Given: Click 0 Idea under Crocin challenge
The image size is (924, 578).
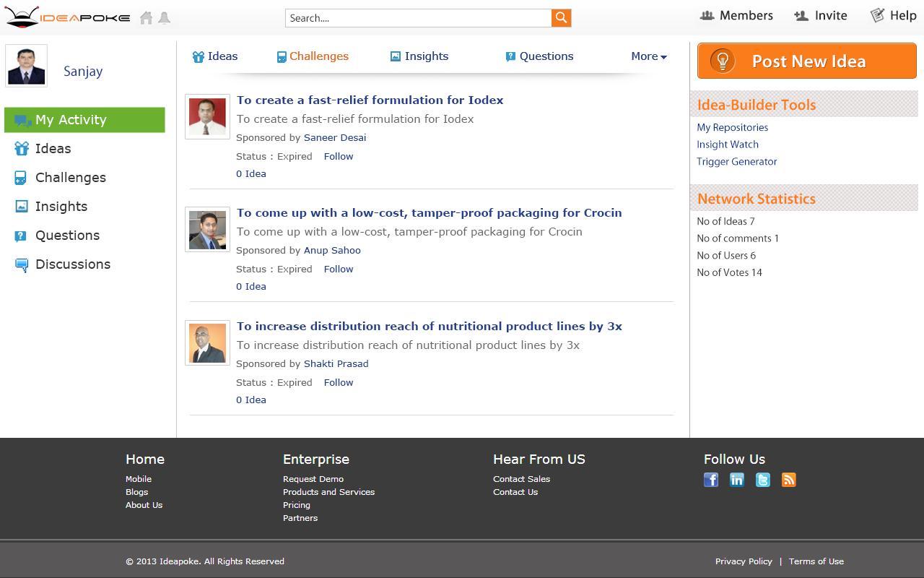Looking at the screenshot, I should (251, 286).
